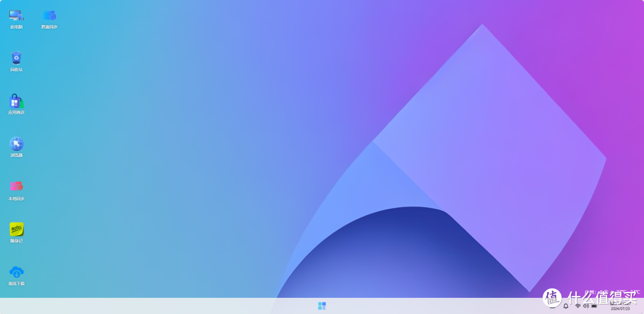Click the 2024/07/23 date in the taskbar

pyautogui.click(x=620, y=309)
